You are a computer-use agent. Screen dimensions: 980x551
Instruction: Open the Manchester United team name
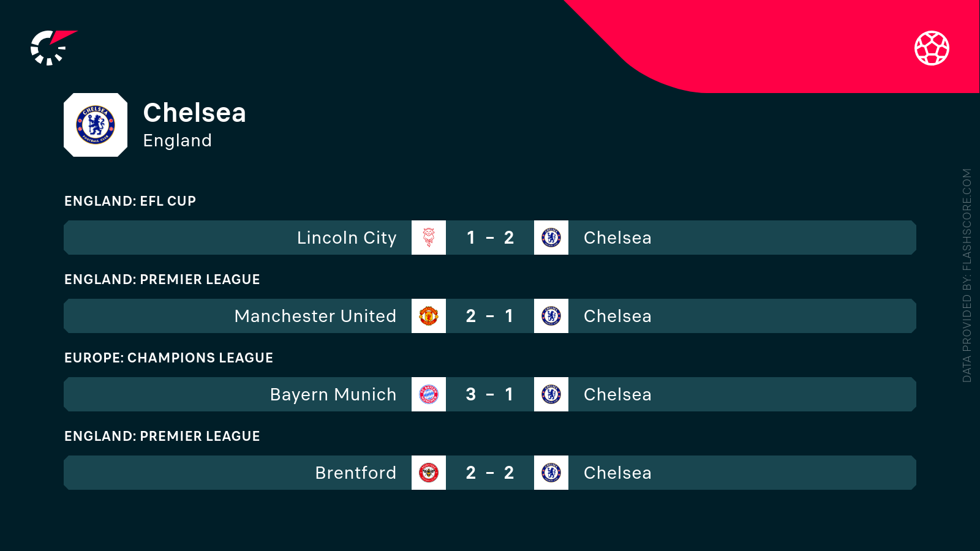pos(315,316)
